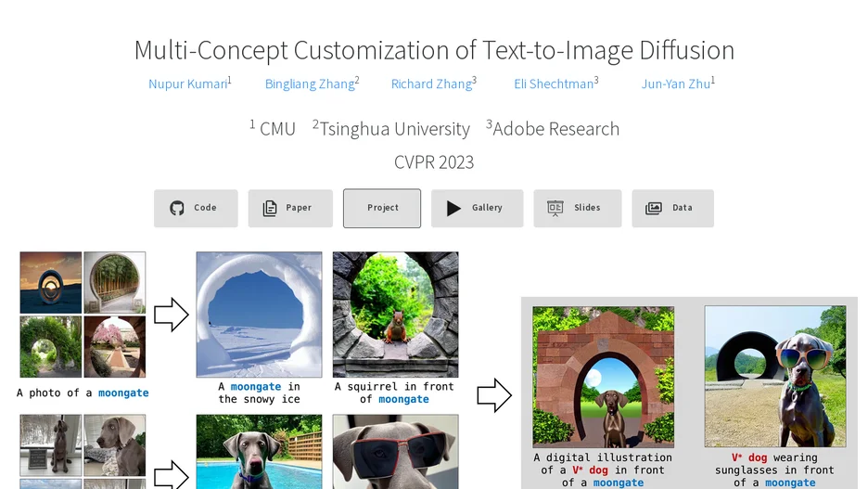The width and height of the screenshot is (868, 489).
Task: Click the Gallery label text
Action: click(x=487, y=208)
